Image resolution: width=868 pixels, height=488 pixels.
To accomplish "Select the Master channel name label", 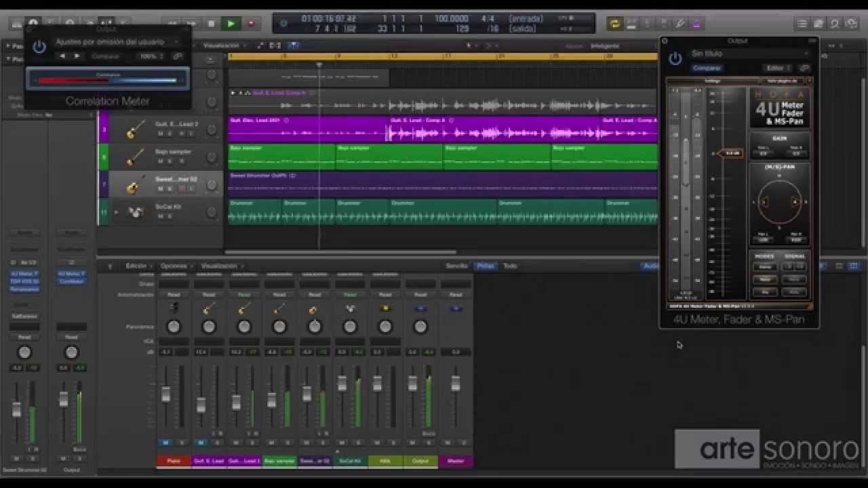I will [x=456, y=461].
